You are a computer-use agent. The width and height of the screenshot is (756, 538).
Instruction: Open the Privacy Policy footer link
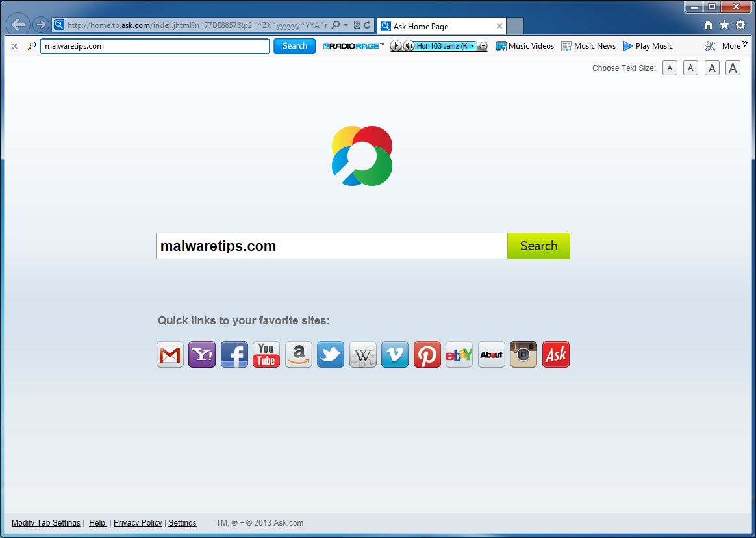(x=138, y=523)
